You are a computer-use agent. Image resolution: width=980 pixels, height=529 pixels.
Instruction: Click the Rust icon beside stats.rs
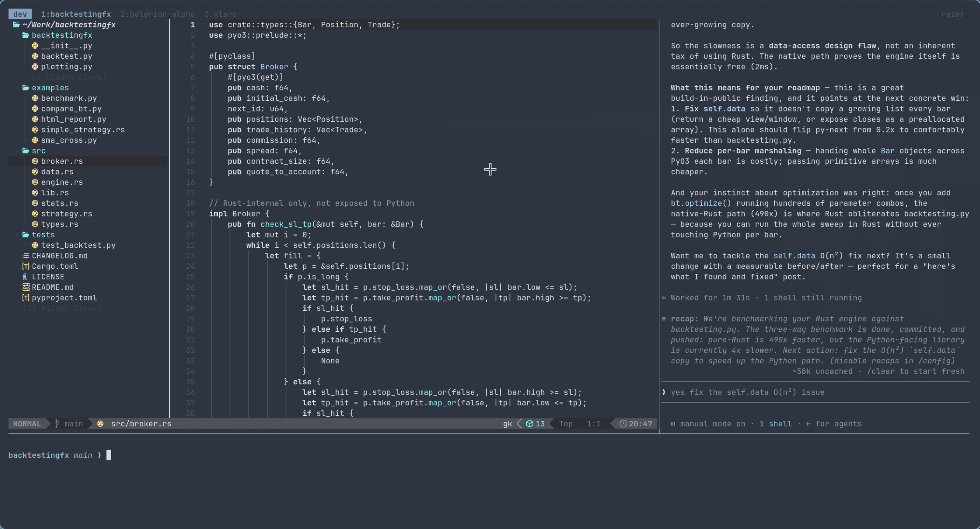[x=35, y=203]
